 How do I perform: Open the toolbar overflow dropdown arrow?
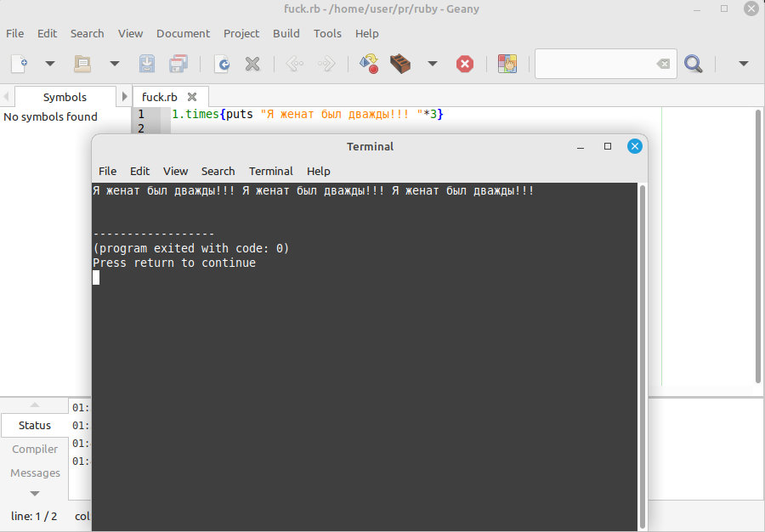coord(744,64)
